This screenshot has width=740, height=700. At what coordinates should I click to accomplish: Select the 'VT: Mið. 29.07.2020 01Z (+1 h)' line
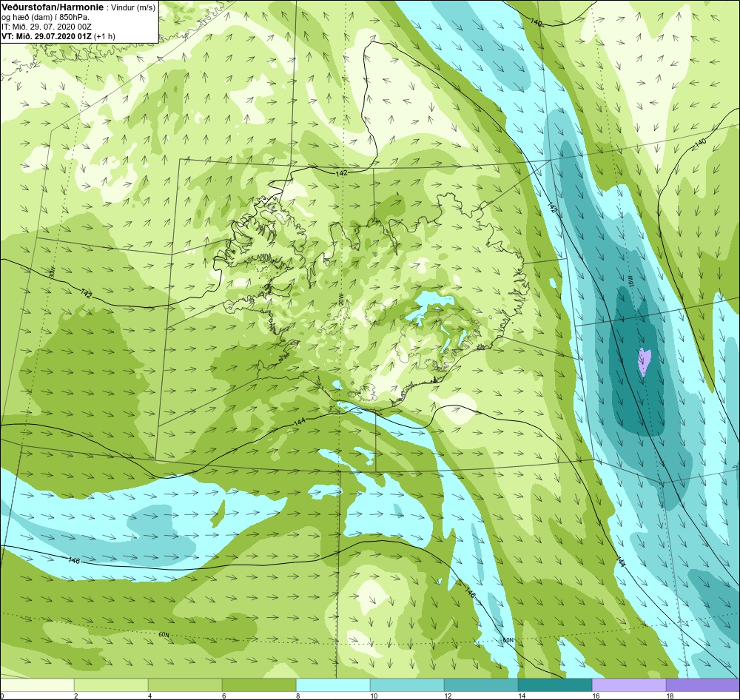(58, 36)
